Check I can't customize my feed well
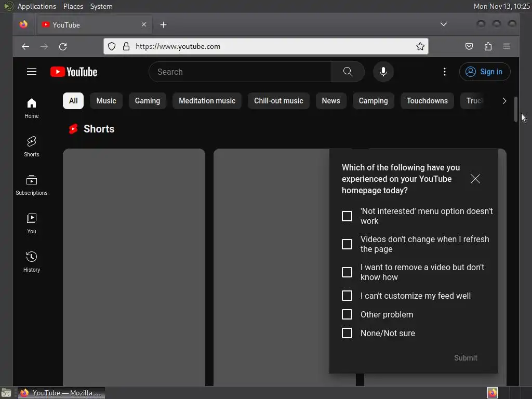532x399 pixels. click(x=347, y=296)
